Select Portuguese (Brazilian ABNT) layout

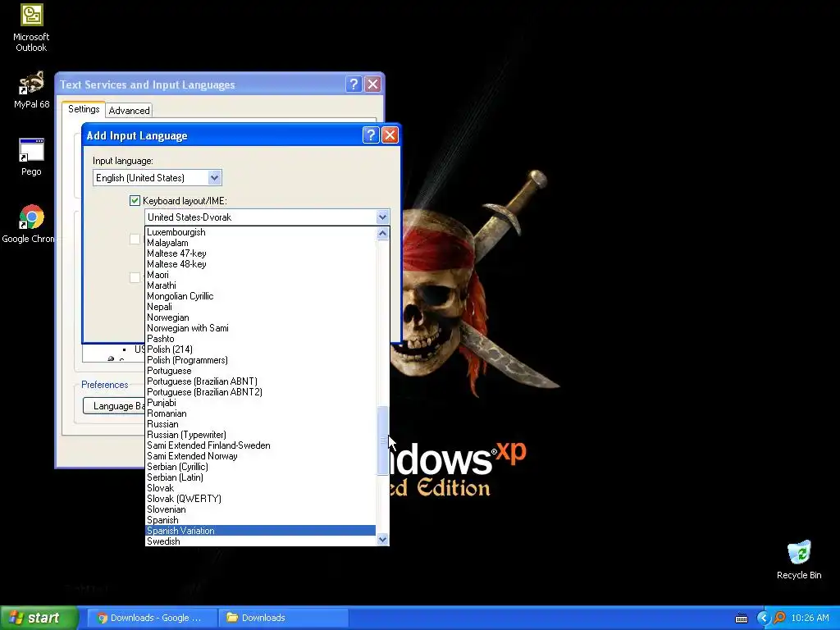[x=260, y=381]
